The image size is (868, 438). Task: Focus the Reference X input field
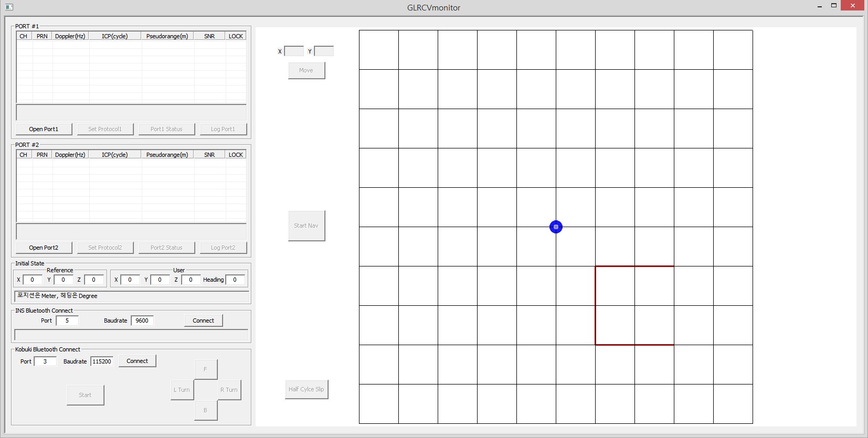tap(32, 280)
